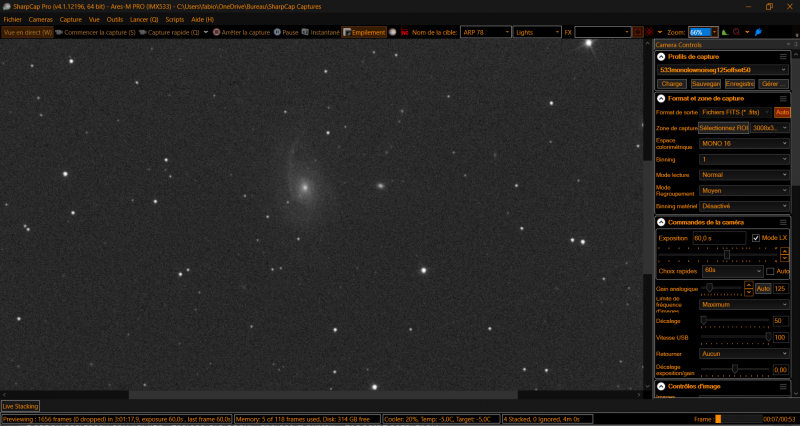The height and width of the screenshot is (426, 800).
Task: Click the Commencer la capture toolbar button
Action: pos(96,32)
